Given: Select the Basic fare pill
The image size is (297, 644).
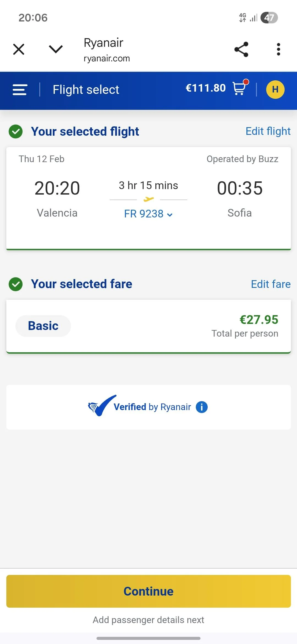Looking at the screenshot, I should pyautogui.click(x=43, y=326).
